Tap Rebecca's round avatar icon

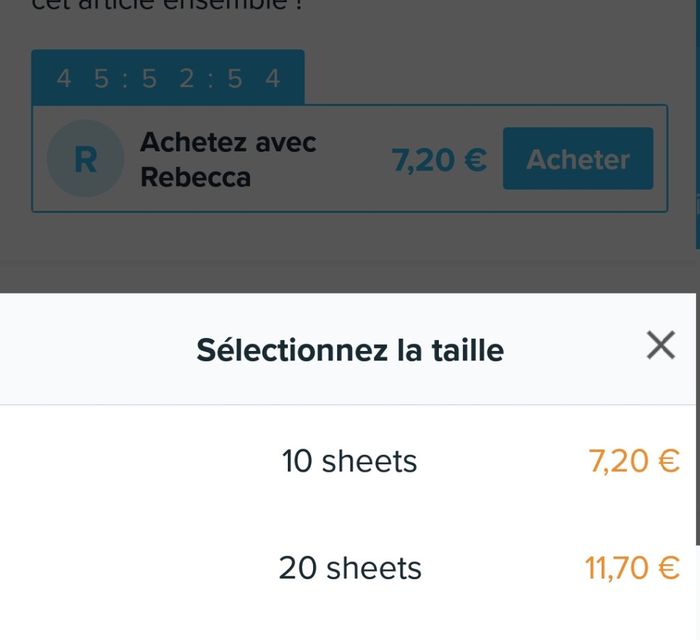(85, 159)
